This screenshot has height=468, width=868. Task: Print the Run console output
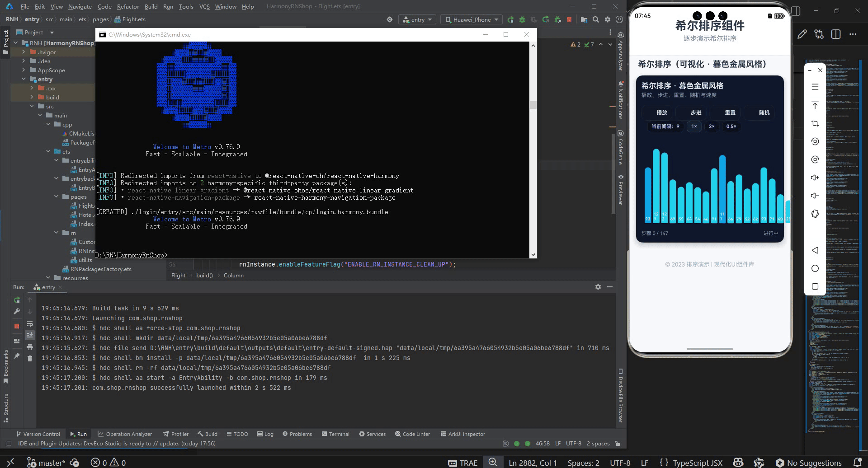(x=30, y=347)
